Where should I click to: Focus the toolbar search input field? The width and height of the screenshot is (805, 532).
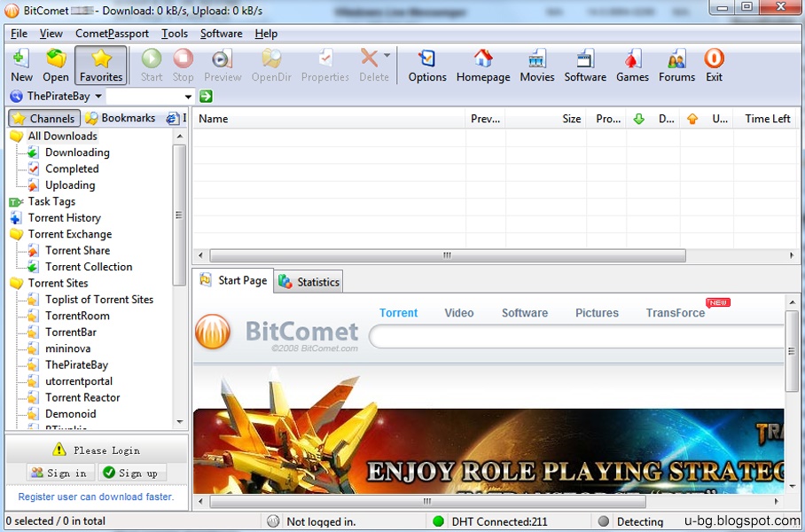click(x=145, y=97)
